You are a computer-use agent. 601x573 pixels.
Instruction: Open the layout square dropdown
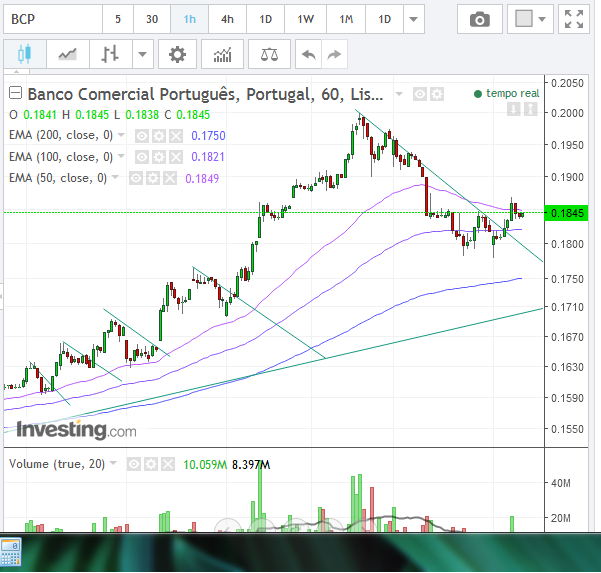click(x=531, y=19)
